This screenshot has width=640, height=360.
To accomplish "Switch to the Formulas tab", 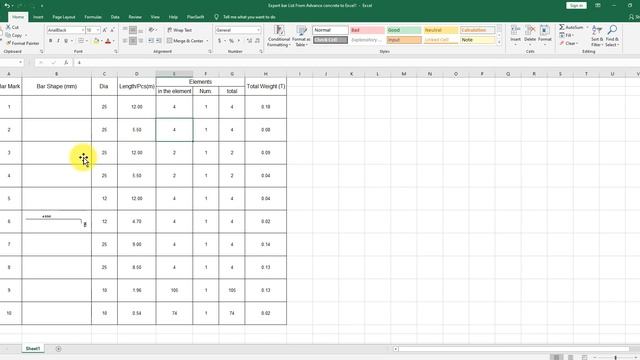I will pos(93,17).
